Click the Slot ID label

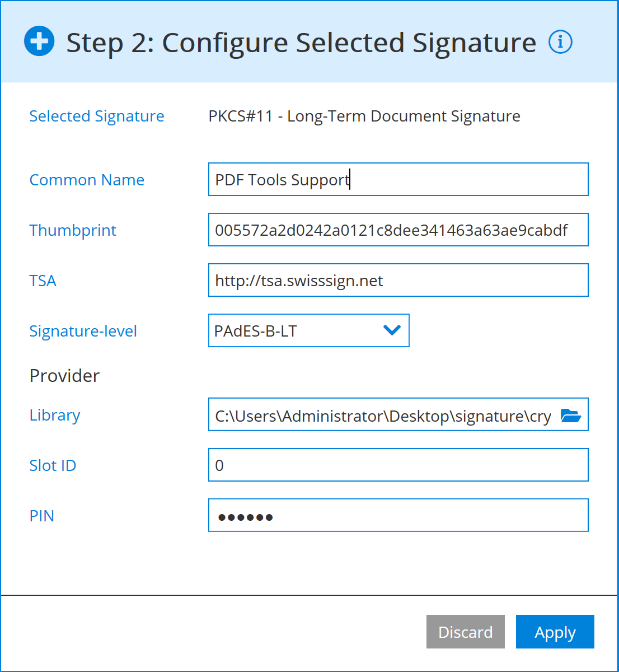tap(53, 465)
